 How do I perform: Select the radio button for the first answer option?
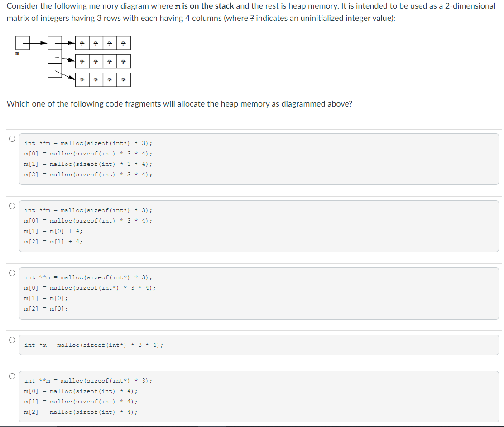12,138
